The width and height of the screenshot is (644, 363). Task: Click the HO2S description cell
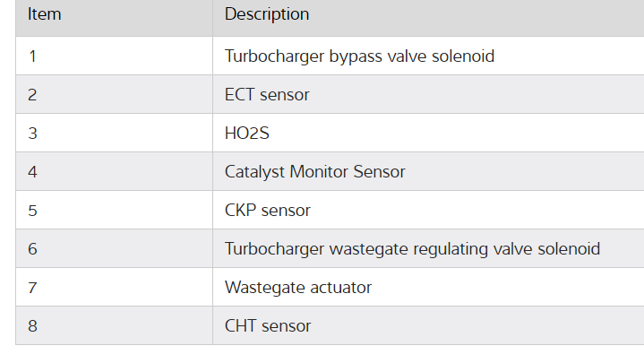(x=246, y=134)
